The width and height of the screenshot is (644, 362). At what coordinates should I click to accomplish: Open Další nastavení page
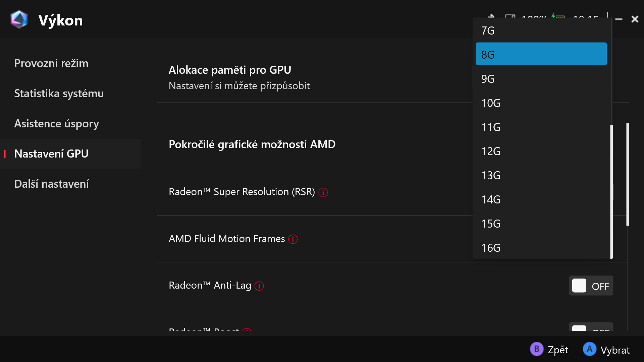click(51, 184)
